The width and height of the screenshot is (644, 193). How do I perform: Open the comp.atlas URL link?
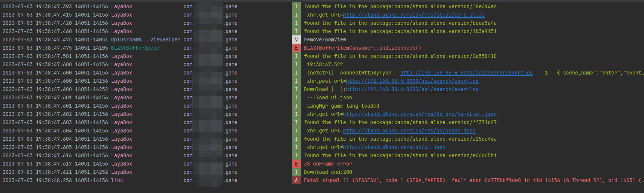(414, 15)
